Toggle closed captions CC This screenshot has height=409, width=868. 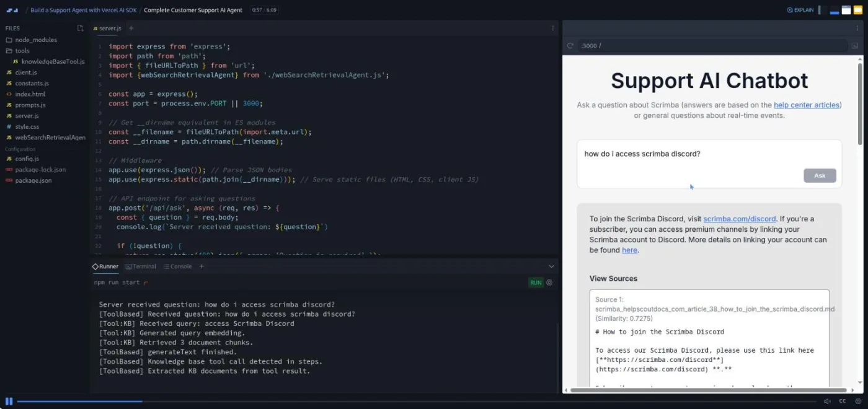[x=843, y=401]
